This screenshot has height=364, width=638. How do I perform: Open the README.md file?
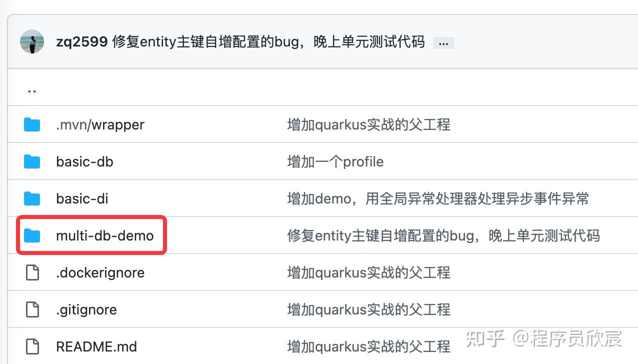96,346
